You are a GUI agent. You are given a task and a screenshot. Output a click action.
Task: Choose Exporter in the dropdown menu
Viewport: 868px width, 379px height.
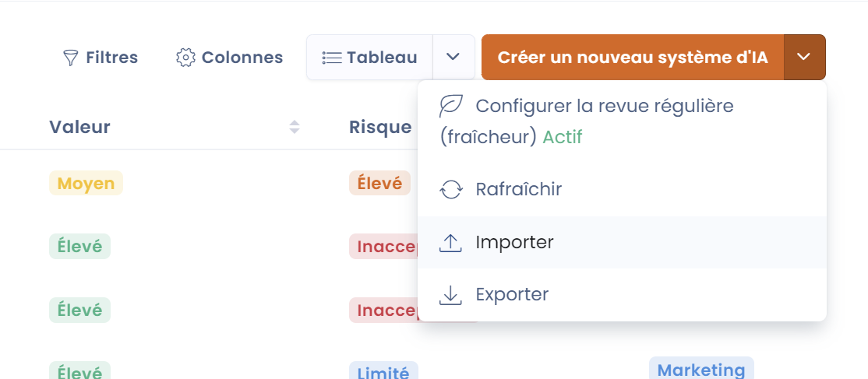pyautogui.click(x=512, y=295)
